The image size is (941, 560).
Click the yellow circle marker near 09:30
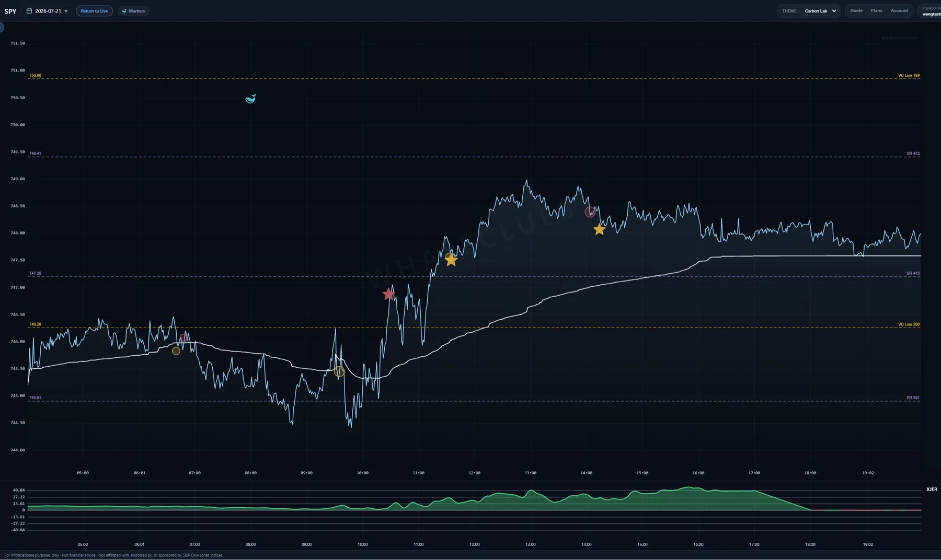pyautogui.click(x=339, y=372)
